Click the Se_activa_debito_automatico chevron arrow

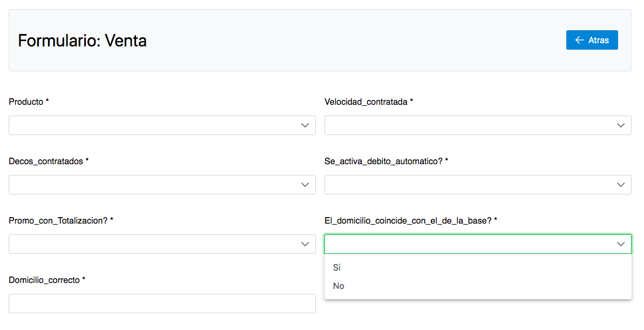click(620, 185)
